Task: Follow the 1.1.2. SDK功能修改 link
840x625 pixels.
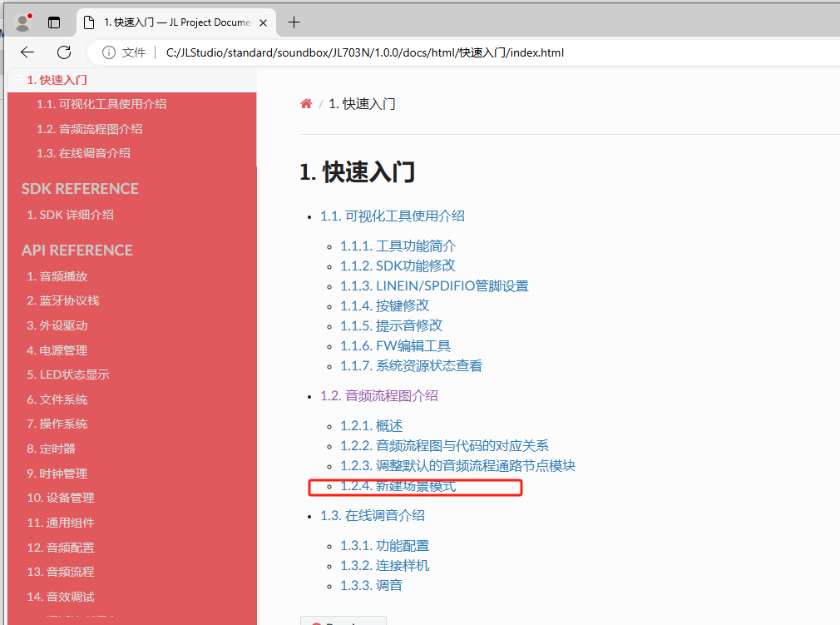Action: click(398, 265)
